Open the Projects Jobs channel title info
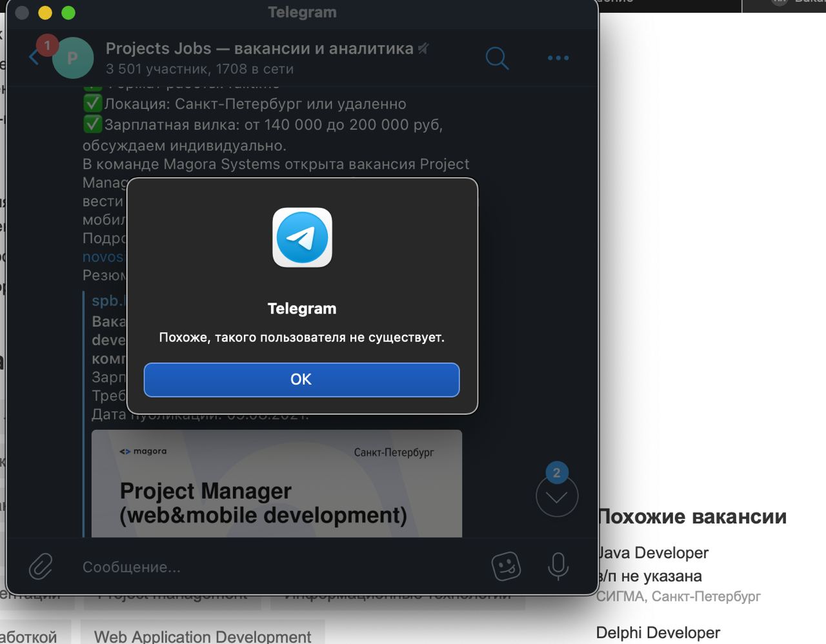Viewport: 826px width, 644px height. click(259, 48)
